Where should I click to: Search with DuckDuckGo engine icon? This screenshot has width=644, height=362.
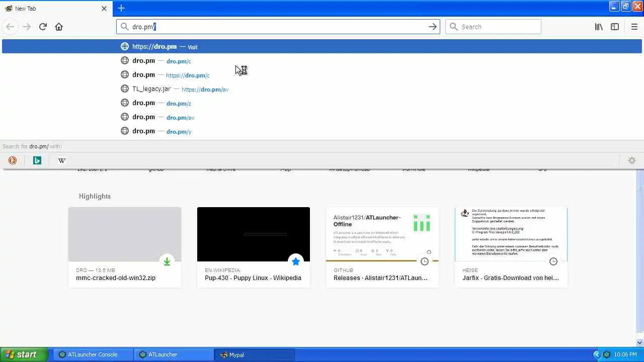click(x=13, y=160)
